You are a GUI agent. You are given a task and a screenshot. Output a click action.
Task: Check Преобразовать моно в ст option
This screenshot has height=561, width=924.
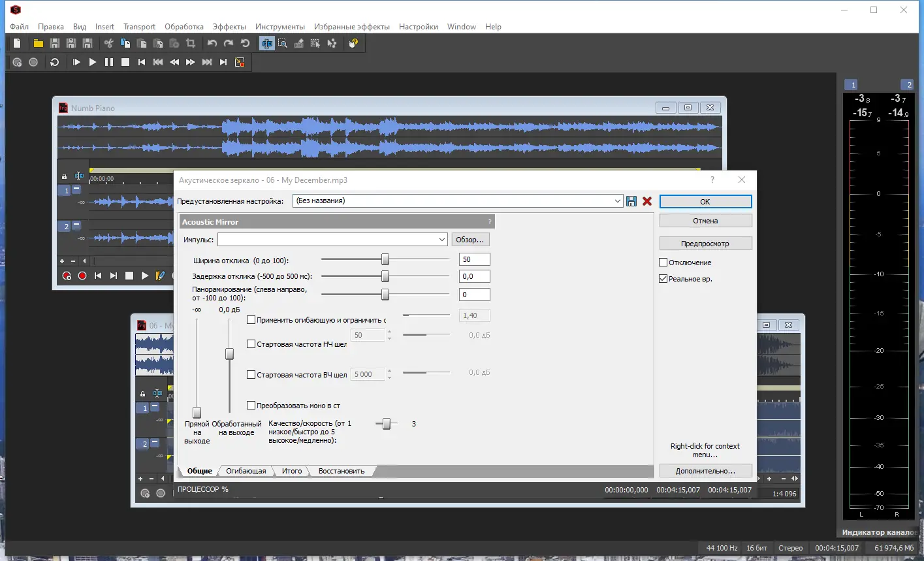[251, 406]
